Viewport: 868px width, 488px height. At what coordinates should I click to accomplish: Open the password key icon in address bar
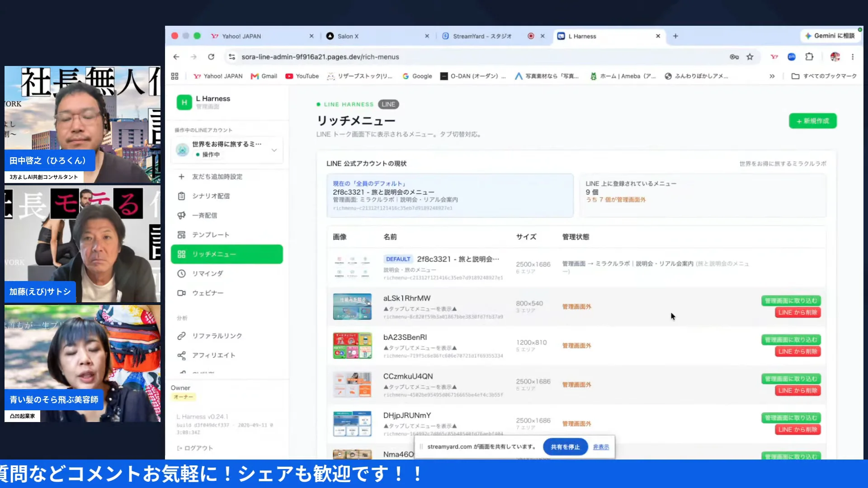[x=734, y=57]
